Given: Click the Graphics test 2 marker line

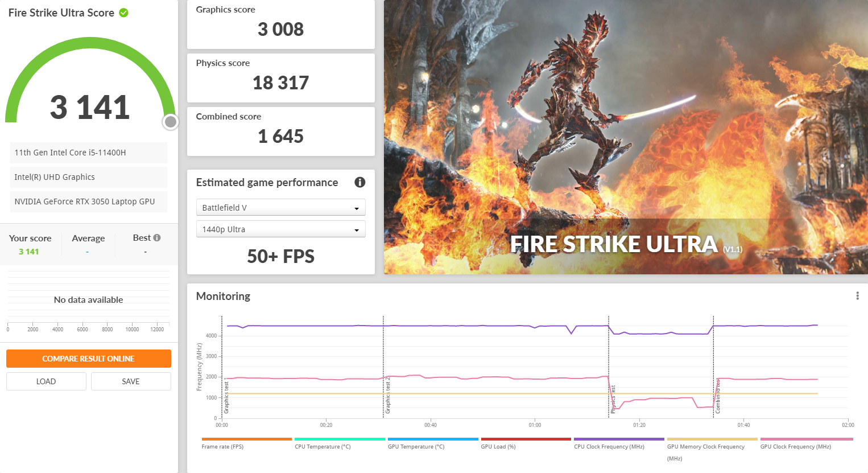Looking at the screenshot, I should click(383, 367).
